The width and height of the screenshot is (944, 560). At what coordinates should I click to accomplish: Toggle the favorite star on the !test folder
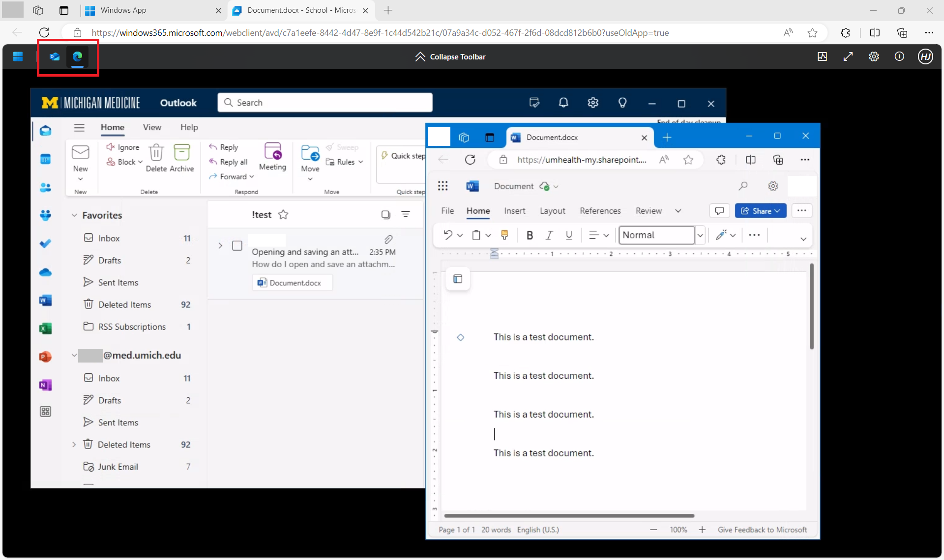tap(284, 215)
